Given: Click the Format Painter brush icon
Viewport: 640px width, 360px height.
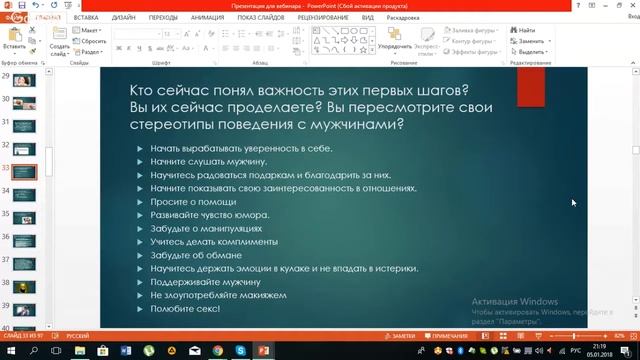Looking at the screenshot, I should point(32,51).
